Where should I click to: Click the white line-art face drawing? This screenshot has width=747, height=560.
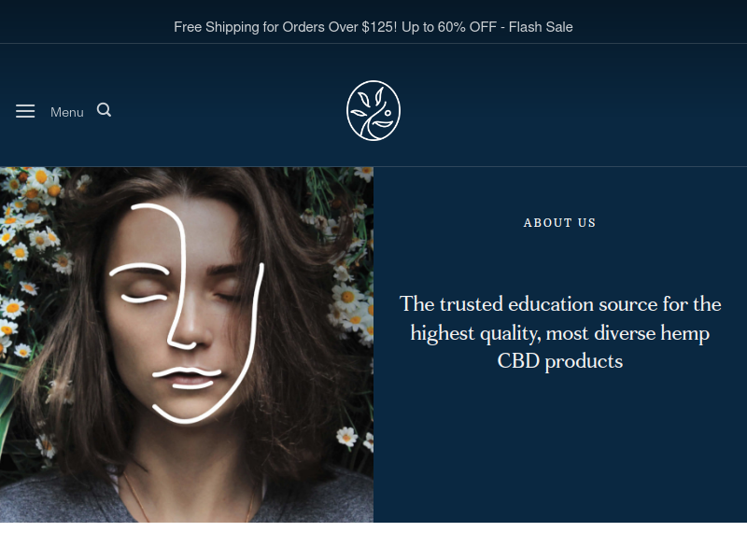(x=187, y=314)
